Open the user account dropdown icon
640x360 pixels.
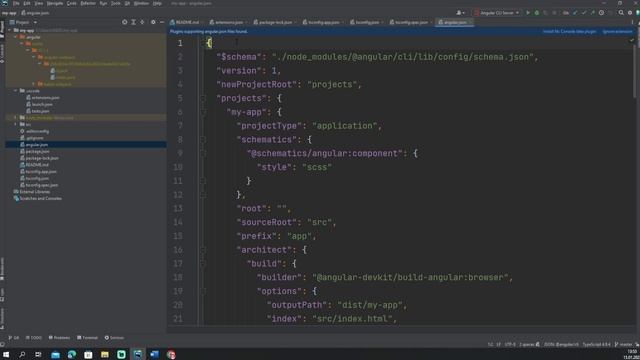pyautogui.click(x=460, y=13)
